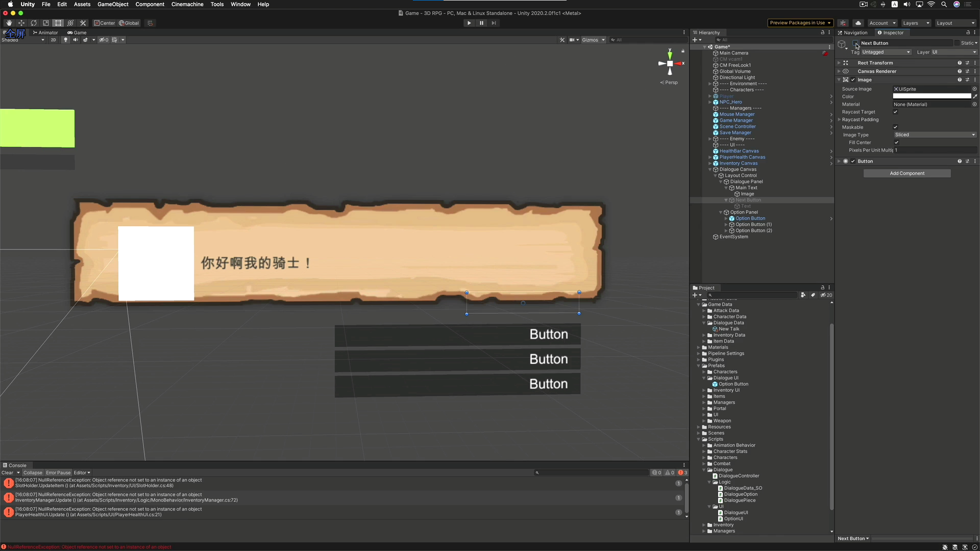Screen dimensions: 980x551
Task: Open the Tag Untagged dropdown
Action: (x=886, y=52)
